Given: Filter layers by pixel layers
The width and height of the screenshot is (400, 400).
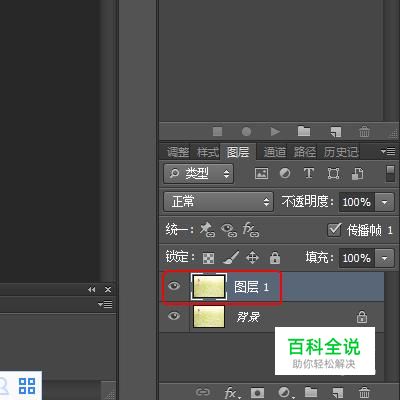Looking at the screenshot, I should coord(261,173).
